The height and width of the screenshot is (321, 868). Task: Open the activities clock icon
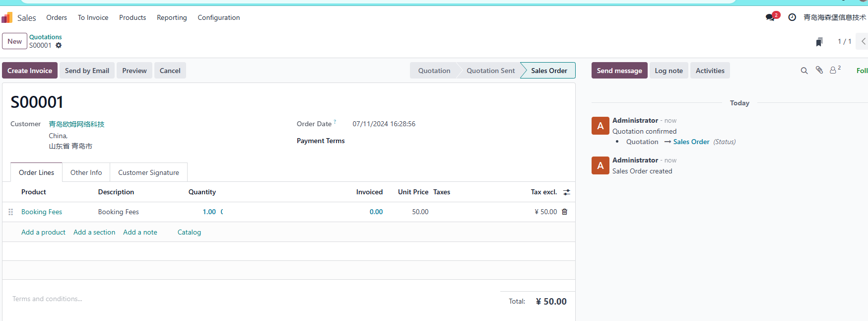coord(792,17)
